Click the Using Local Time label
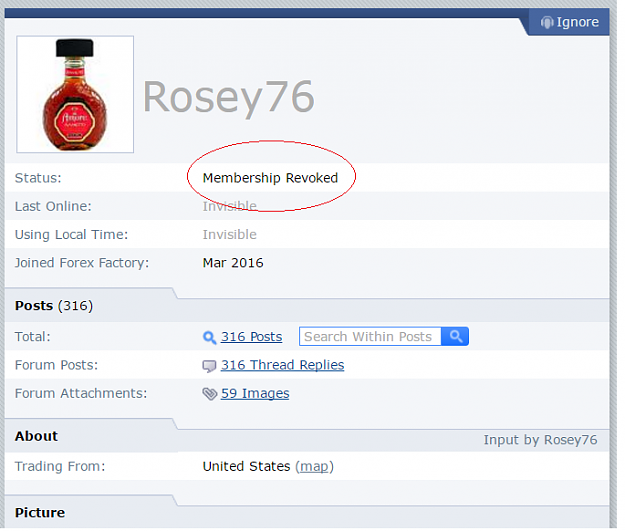The height and width of the screenshot is (531, 625). coord(71,235)
